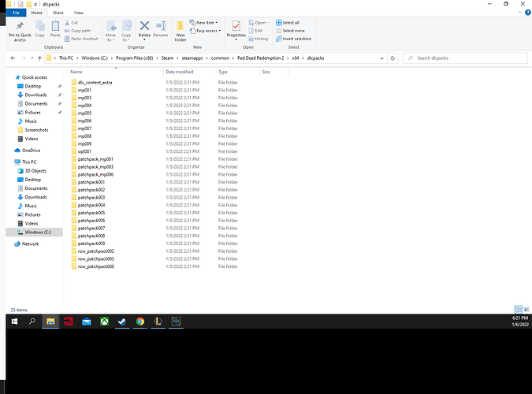The image size is (532, 394).
Task: Open Screenshots in navigation pane
Action: (x=36, y=130)
